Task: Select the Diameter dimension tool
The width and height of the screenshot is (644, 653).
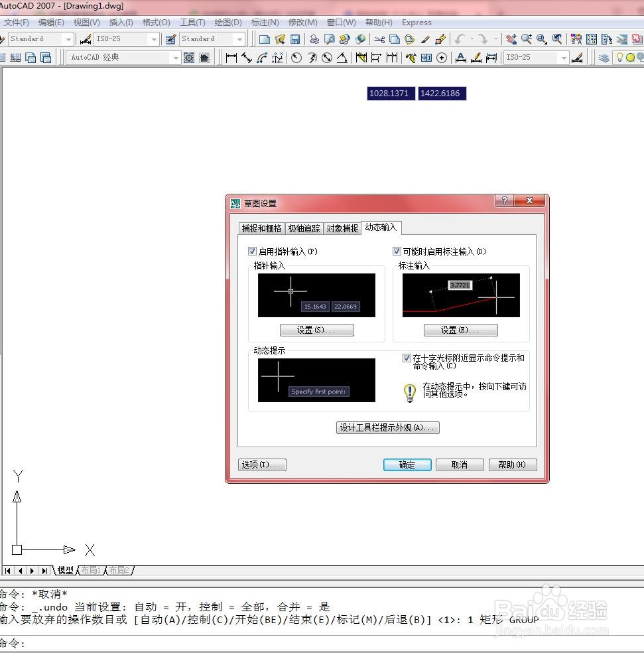Action: point(327,58)
